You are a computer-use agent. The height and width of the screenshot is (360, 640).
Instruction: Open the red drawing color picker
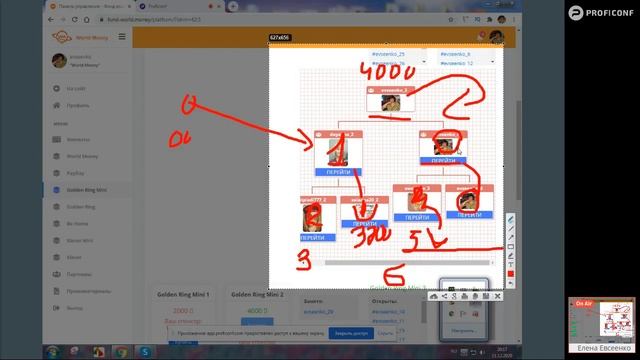pos(511,274)
